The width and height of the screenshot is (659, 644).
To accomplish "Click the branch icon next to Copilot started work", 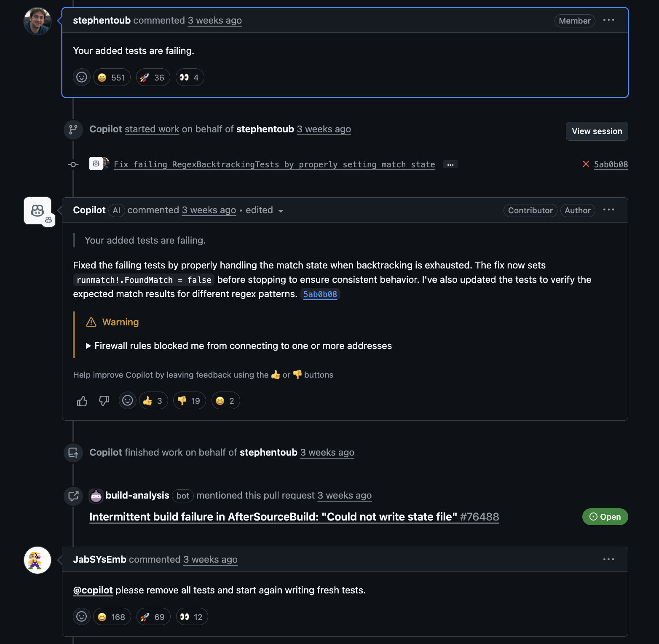I will (x=73, y=129).
